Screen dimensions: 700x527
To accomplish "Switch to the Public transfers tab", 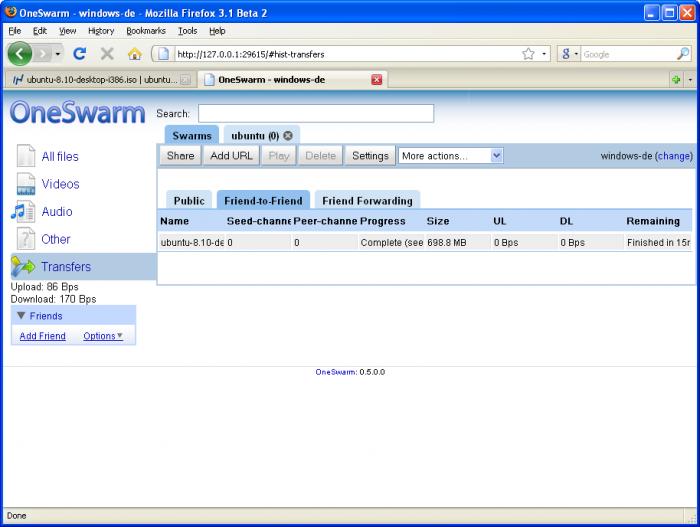I will [x=189, y=201].
